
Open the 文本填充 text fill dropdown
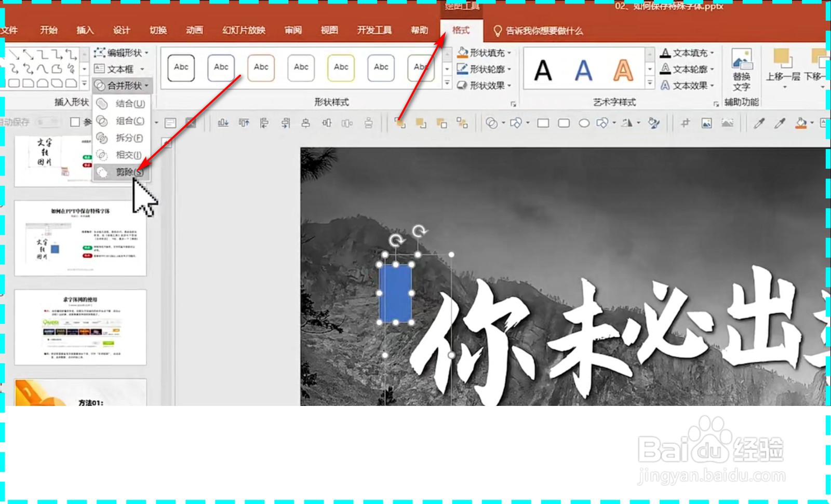[687, 52]
